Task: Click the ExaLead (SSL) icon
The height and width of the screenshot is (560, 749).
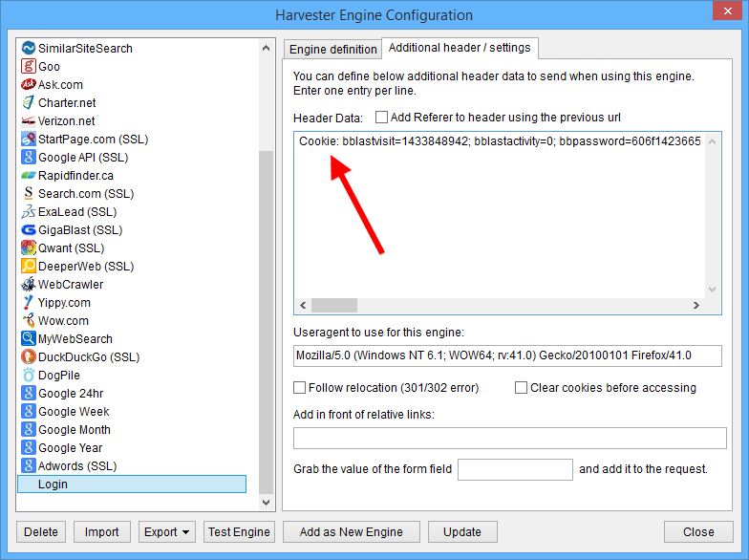Action: pos(29,211)
